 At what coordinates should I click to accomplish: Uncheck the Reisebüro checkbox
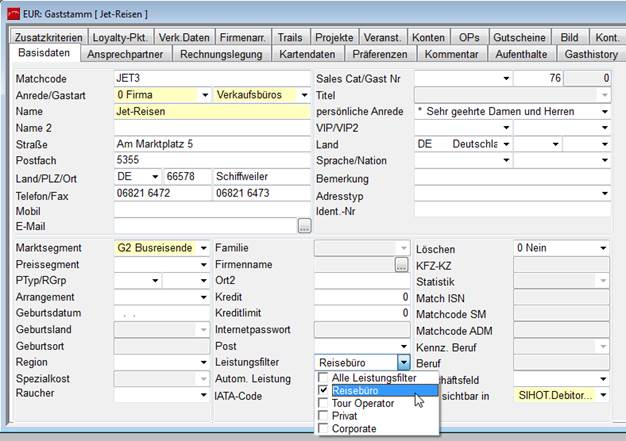coord(323,390)
